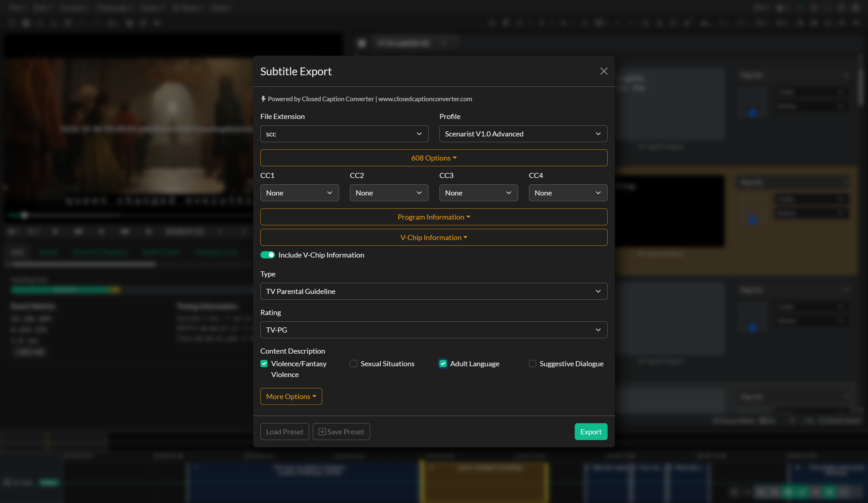Expand the Program Information section
The image size is (868, 503).
[x=434, y=217]
